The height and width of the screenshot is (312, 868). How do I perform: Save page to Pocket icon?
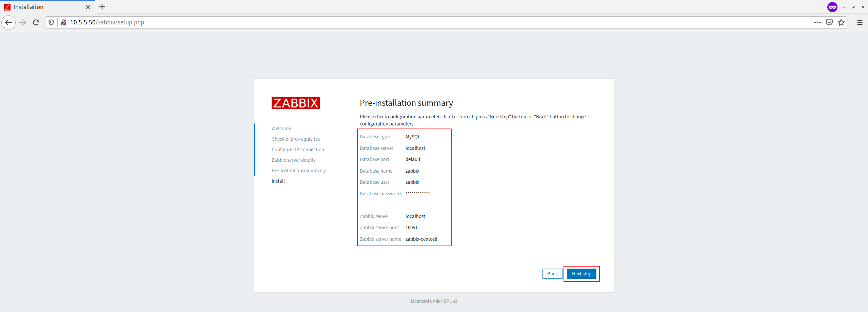829,22
